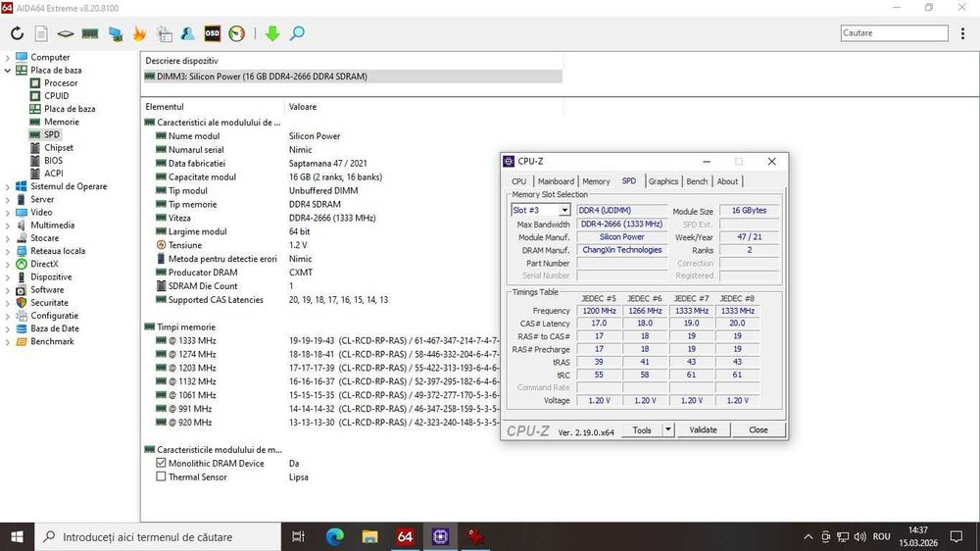Image resolution: width=980 pixels, height=551 pixels.
Task: Click the Elementul column header
Action: pyautogui.click(x=165, y=107)
